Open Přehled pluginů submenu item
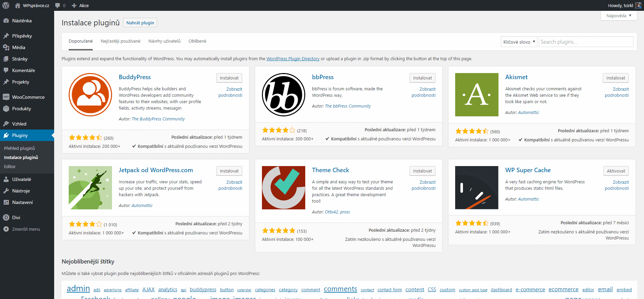Viewport: 644px width, 299px height. (19, 148)
